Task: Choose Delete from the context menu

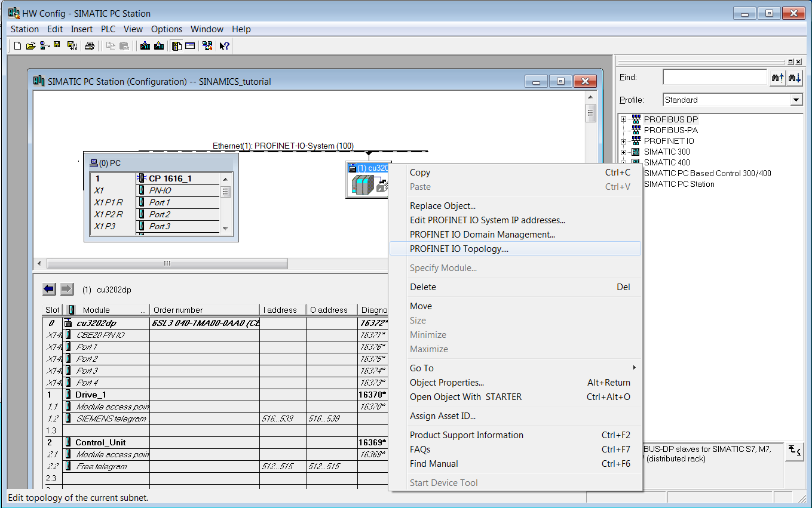Action: [515, 287]
